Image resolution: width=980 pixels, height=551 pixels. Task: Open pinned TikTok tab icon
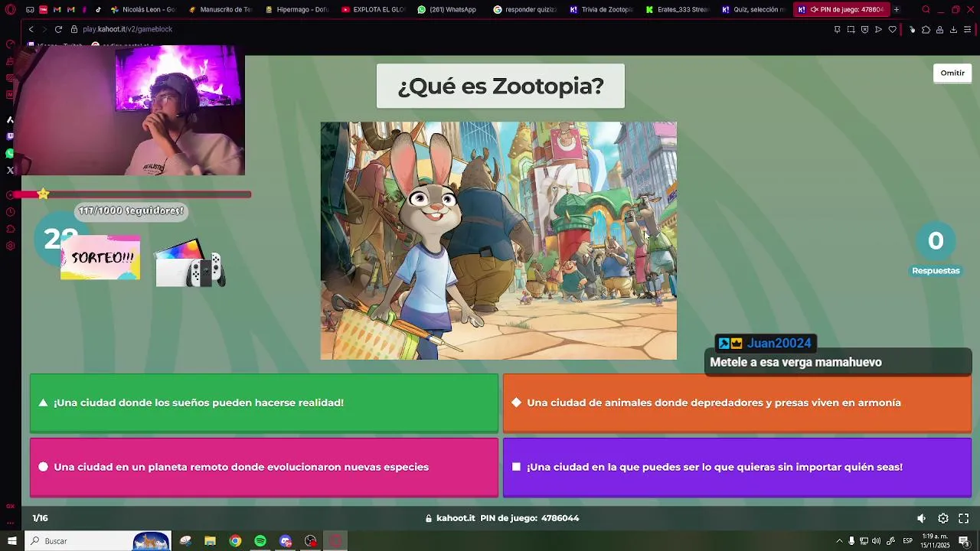[x=98, y=10]
